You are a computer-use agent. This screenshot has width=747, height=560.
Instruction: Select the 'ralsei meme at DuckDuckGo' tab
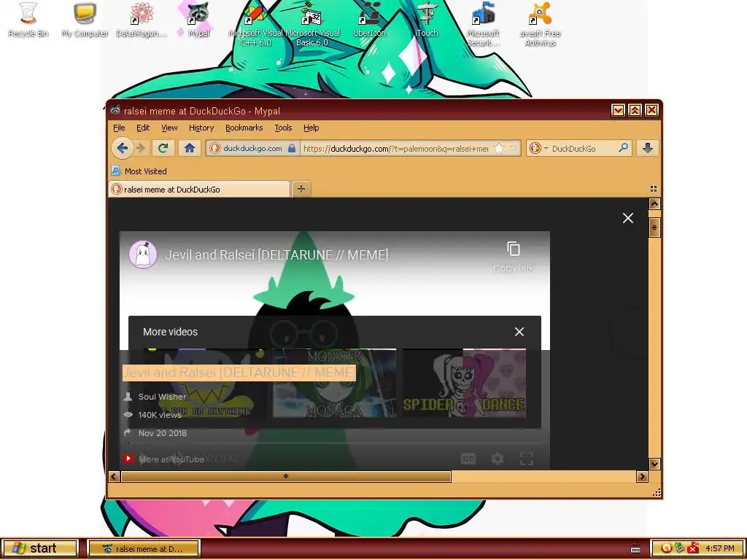pyautogui.click(x=199, y=189)
